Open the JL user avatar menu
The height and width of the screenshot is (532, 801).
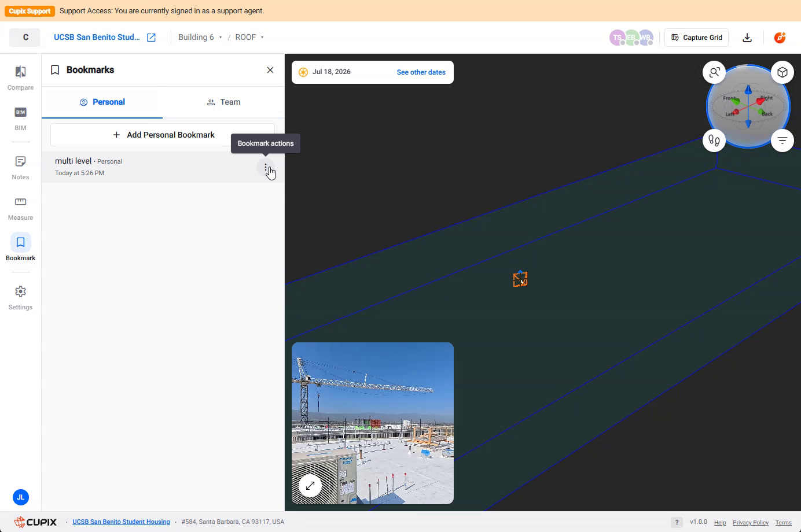21,497
